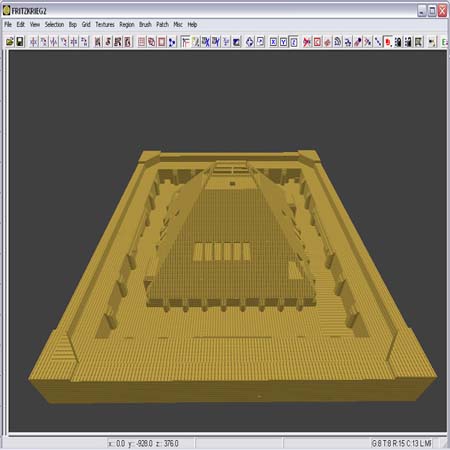Toggle the Y axis lock button
The height and width of the screenshot is (450, 450).
(x=283, y=42)
